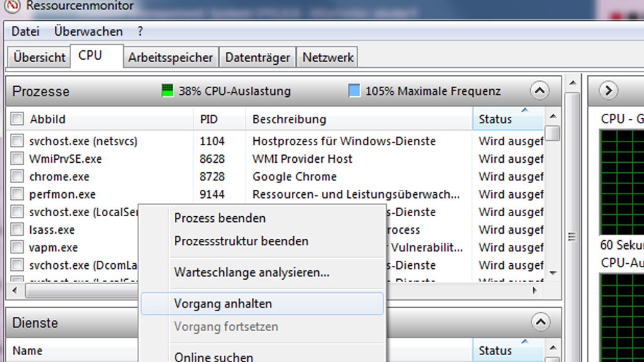The width and height of the screenshot is (644, 362).
Task: Click process list vertical scrollbar down arrow
Action: pyautogui.click(x=553, y=273)
